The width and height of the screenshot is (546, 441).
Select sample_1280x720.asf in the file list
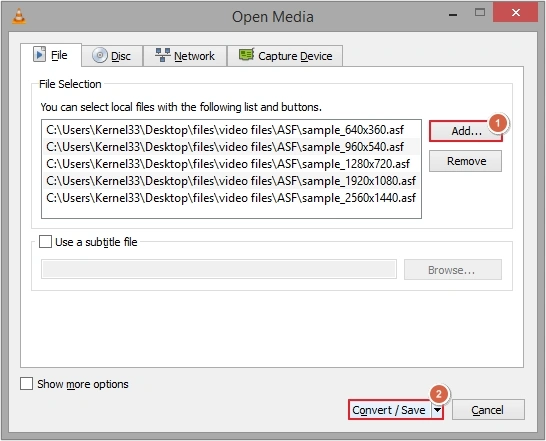231,164
